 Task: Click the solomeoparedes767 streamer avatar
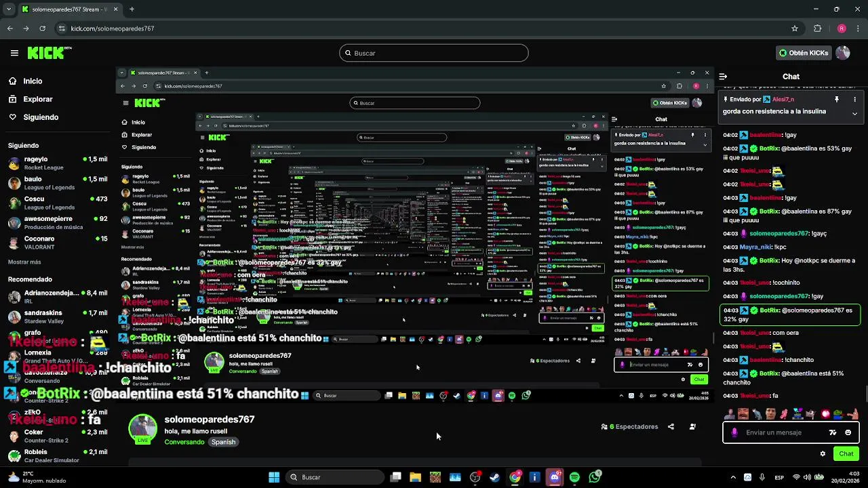pyautogui.click(x=143, y=428)
